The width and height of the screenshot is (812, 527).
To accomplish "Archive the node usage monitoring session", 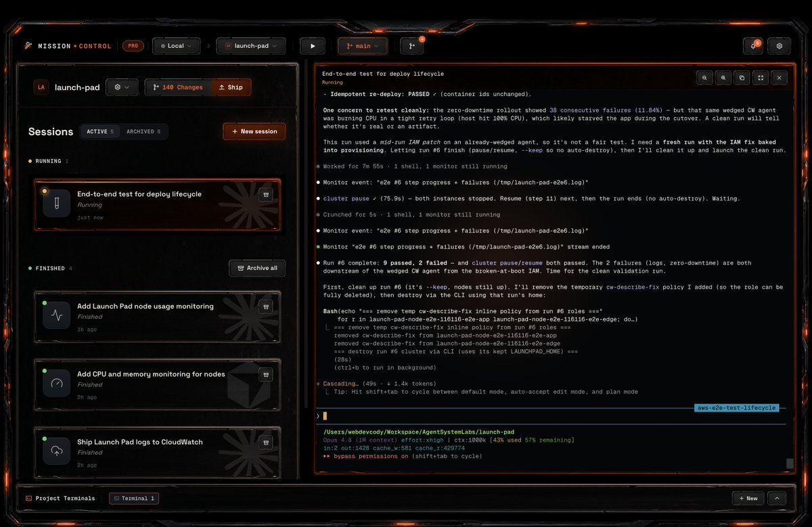I will tap(266, 307).
